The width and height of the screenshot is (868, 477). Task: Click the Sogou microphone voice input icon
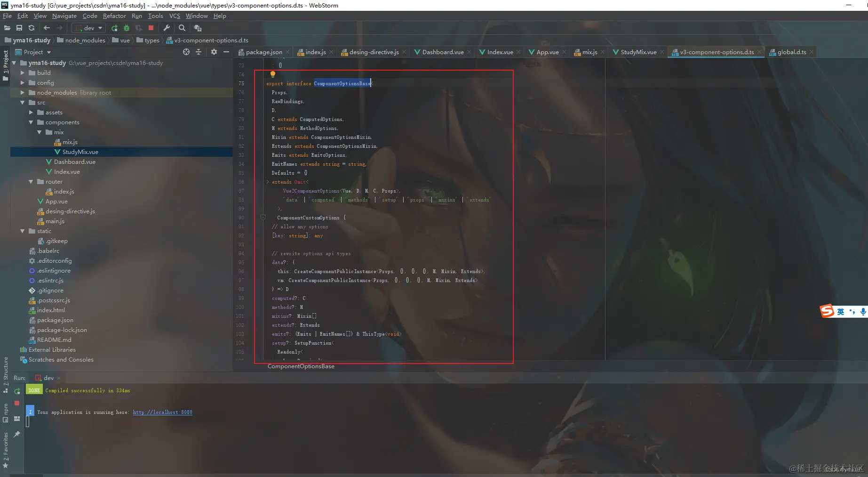coord(863,312)
